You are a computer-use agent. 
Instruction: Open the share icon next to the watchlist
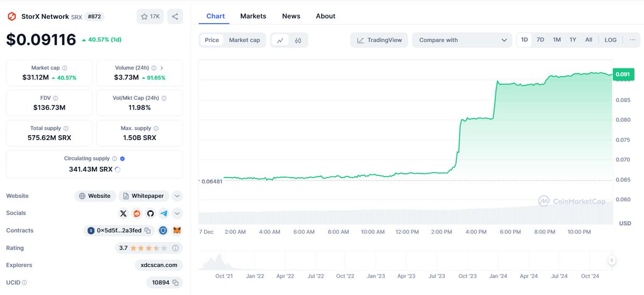175,17
